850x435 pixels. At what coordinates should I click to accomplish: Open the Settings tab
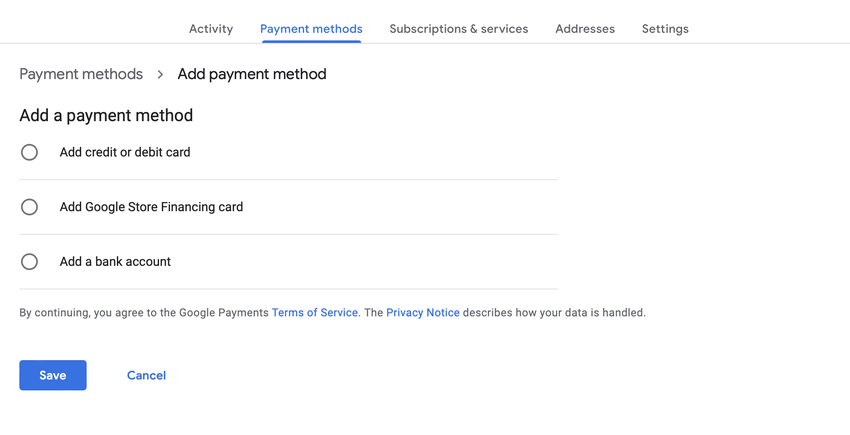point(665,29)
